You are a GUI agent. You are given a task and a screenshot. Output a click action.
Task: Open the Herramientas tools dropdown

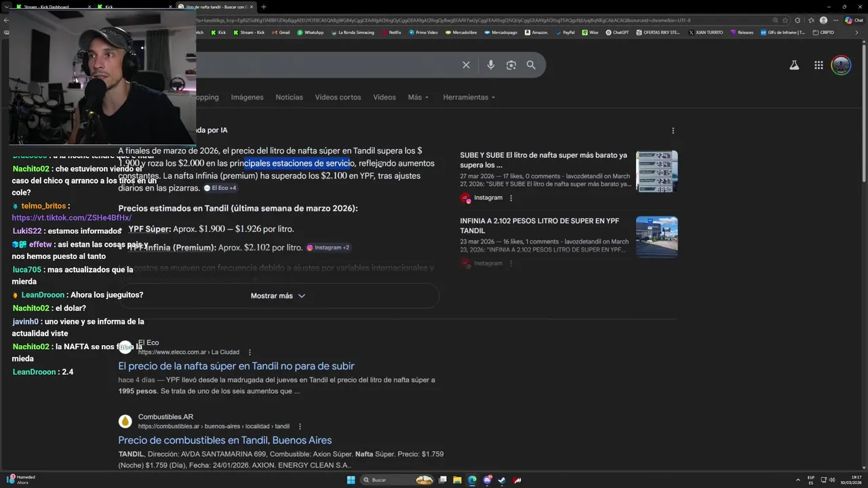pos(469,97)
